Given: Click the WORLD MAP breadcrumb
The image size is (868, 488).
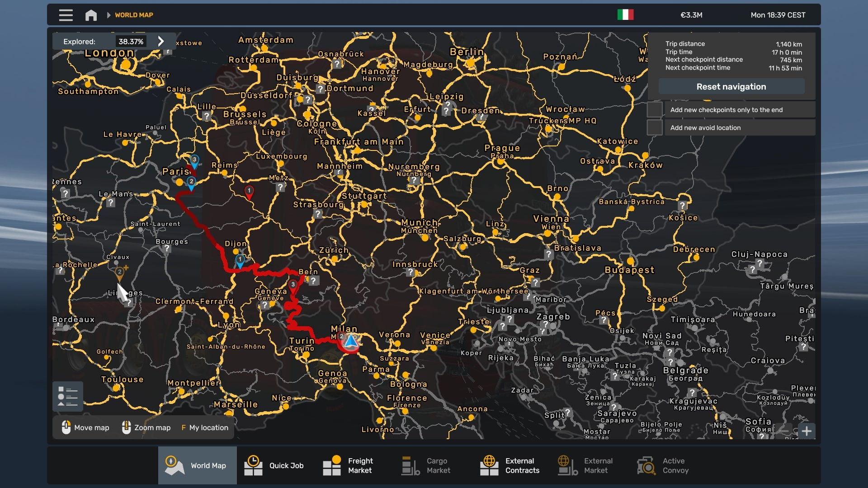Looking at the screenshot, I should click(x=134, y=15).
